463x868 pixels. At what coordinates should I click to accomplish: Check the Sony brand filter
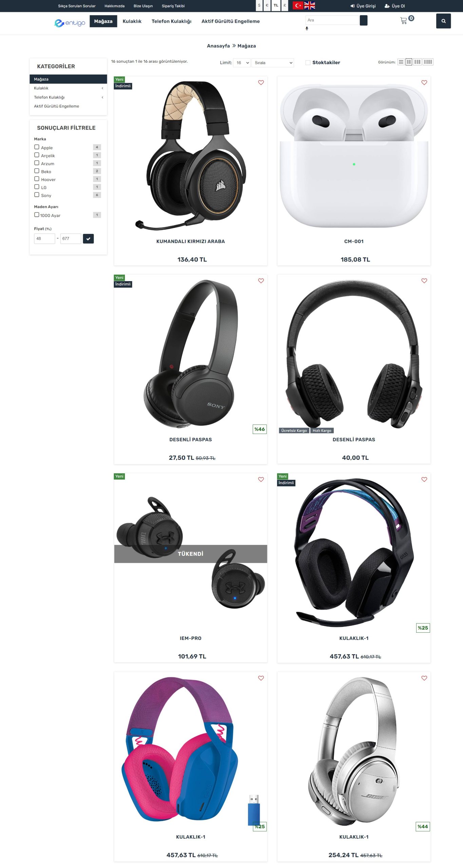pyautogui.click(x=37, y=195)
